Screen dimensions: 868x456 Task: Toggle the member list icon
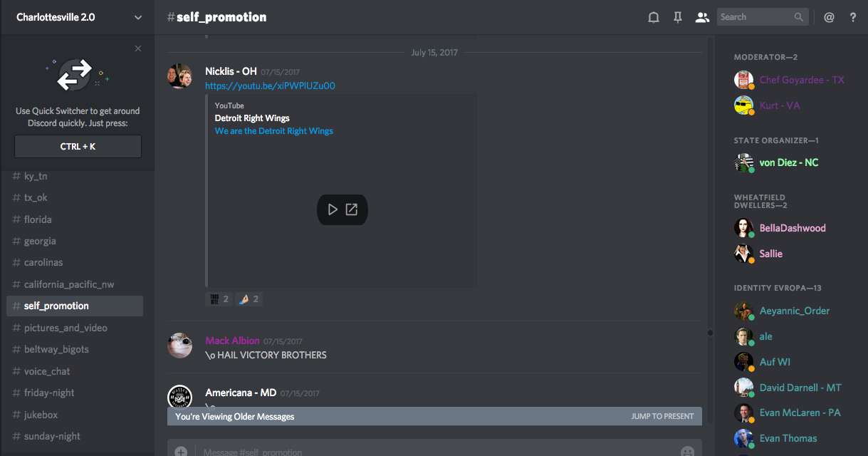coord(702,18)
